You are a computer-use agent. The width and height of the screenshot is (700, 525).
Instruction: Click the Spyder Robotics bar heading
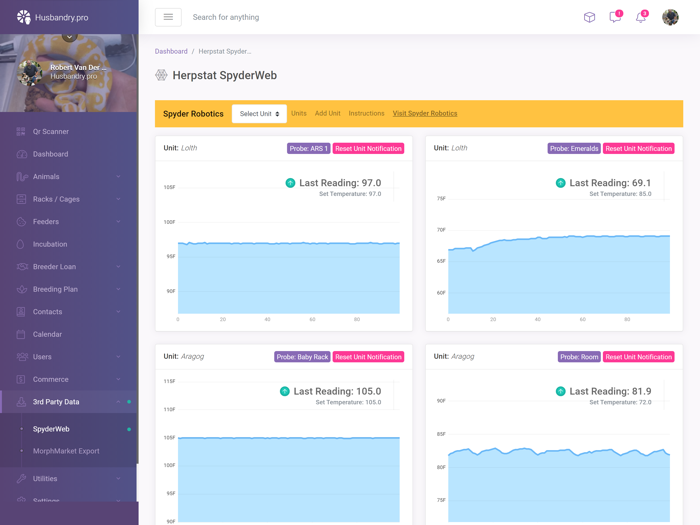193,114
